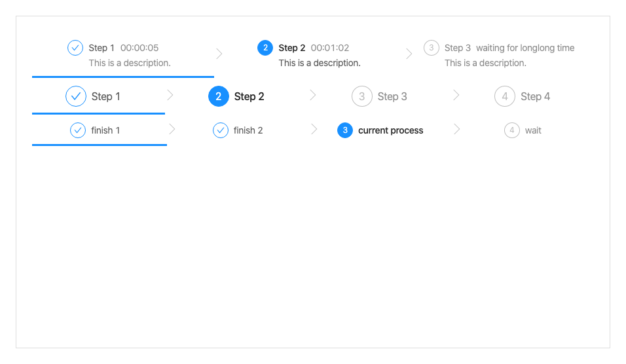Click the large grey number 4 circle

point(505,96)
